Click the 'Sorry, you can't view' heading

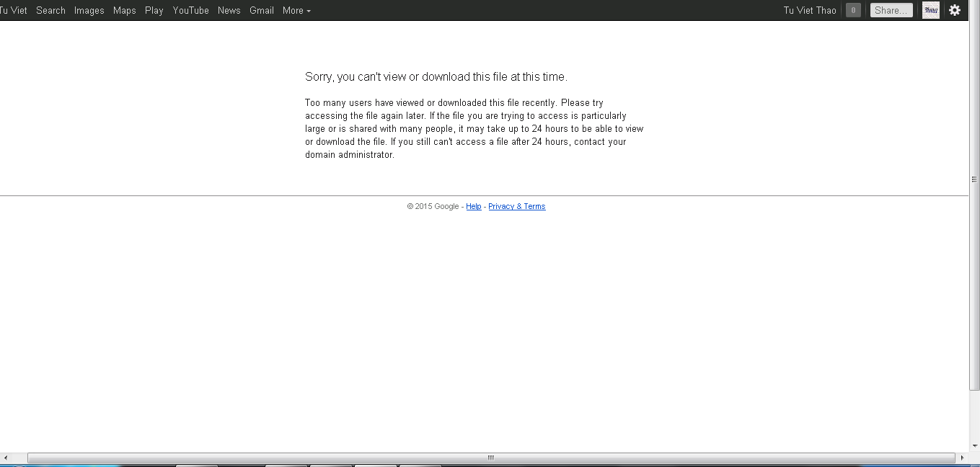tap(436, 77)
